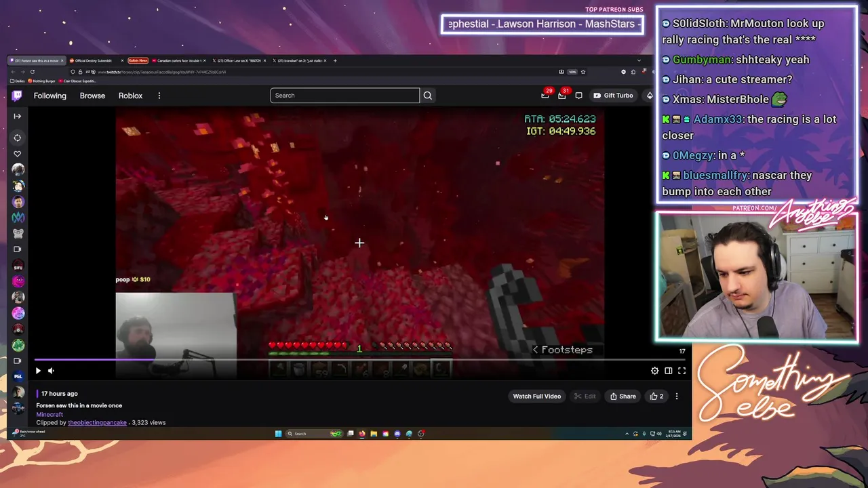Open the Following page
The width and height of the screenshot is (868, 488).
click(x=50, y=96)
